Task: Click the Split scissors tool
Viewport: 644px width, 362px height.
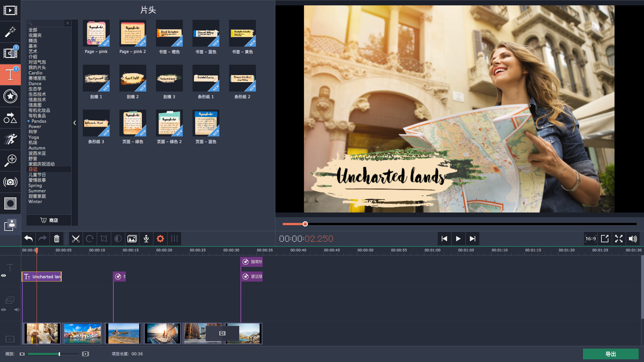Action: click(76, 239)
